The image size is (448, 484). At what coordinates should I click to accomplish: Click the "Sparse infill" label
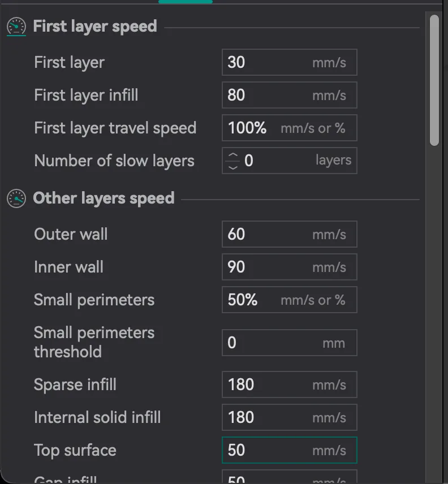pos(75,384)
